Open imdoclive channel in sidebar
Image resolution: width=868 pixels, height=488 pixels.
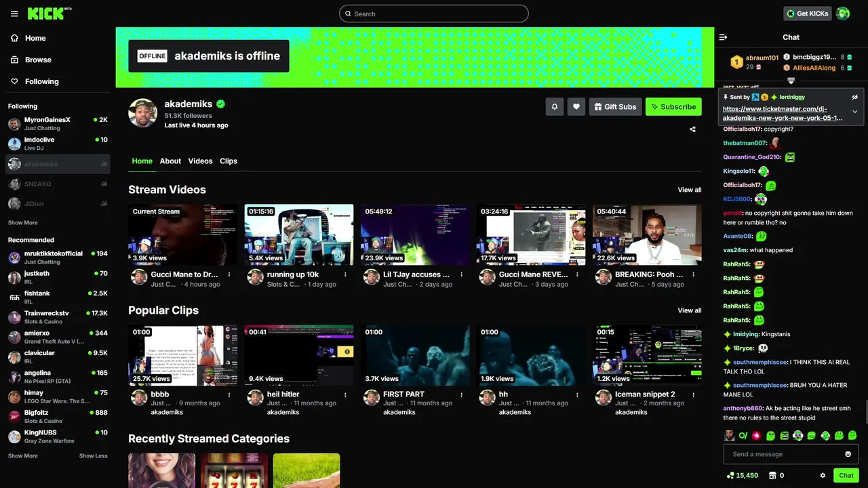[58, 144]
